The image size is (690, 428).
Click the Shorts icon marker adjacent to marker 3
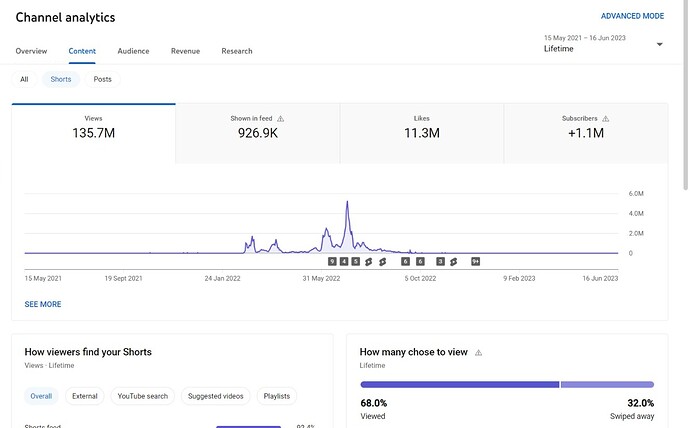click(453, 262)
